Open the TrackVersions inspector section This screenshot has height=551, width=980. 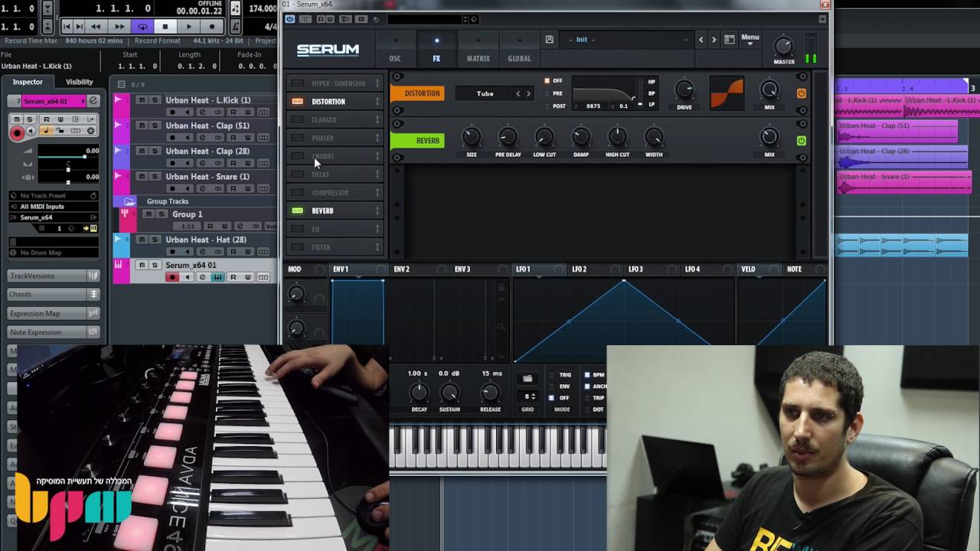click(x=54, y=275)
